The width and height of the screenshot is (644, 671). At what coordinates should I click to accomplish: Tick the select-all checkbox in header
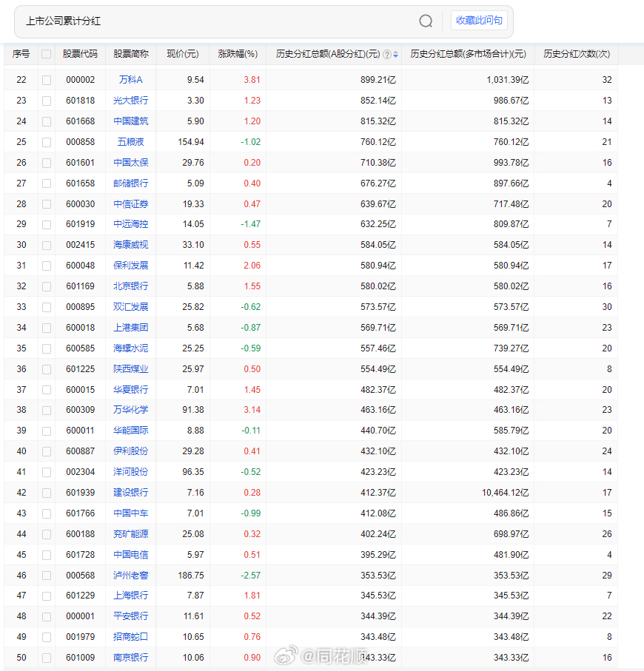coord(46,54)
